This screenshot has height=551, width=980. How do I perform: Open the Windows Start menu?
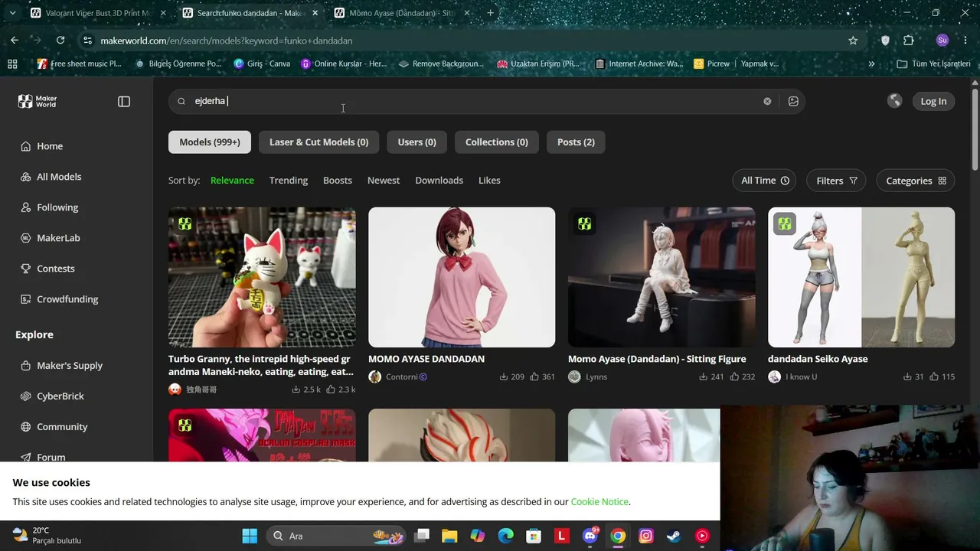(x=250, y=536)
